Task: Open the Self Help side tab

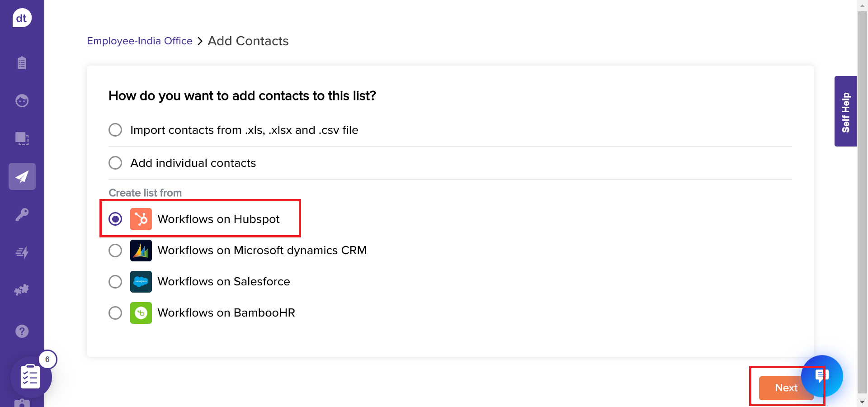Action: point(845,111)
